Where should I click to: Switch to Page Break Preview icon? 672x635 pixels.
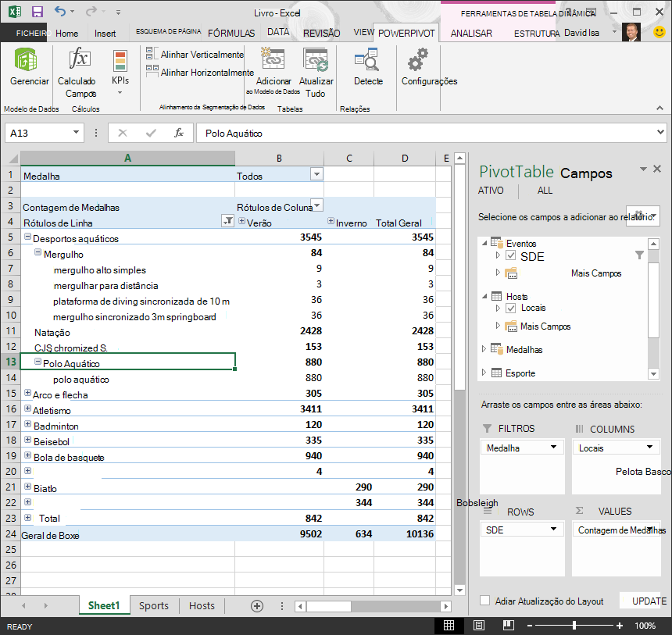coord(508,626)
